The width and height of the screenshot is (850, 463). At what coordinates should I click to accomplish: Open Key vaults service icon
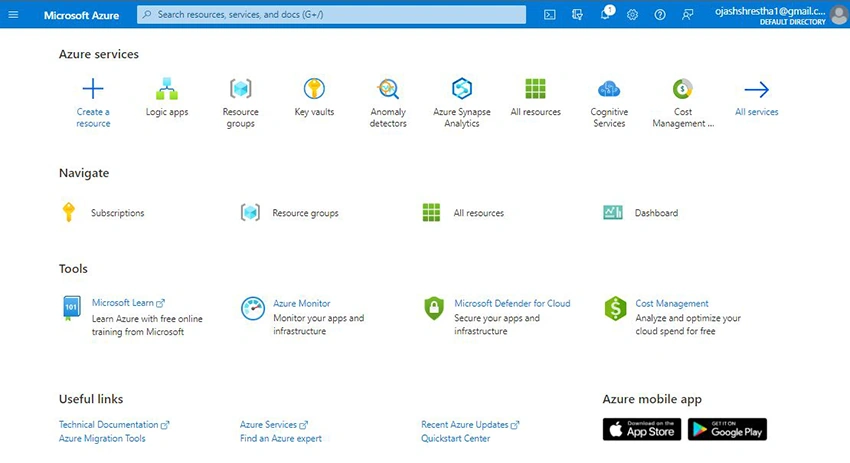tap(314, 89)
